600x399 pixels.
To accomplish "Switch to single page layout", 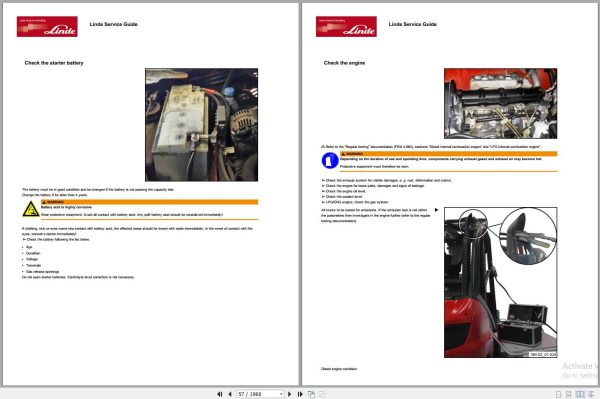I will pos(558,394).
